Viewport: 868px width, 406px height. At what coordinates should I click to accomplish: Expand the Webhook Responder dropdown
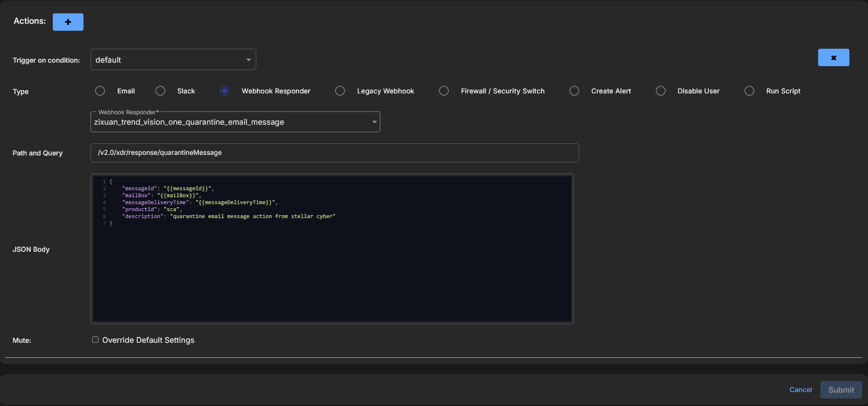pyautogui.click(x=235, y=122)
